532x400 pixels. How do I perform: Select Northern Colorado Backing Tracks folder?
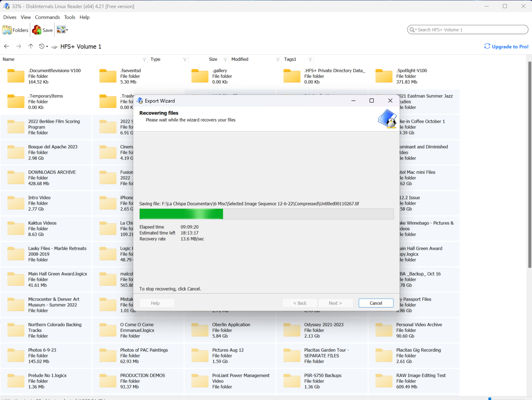[46, 330]
